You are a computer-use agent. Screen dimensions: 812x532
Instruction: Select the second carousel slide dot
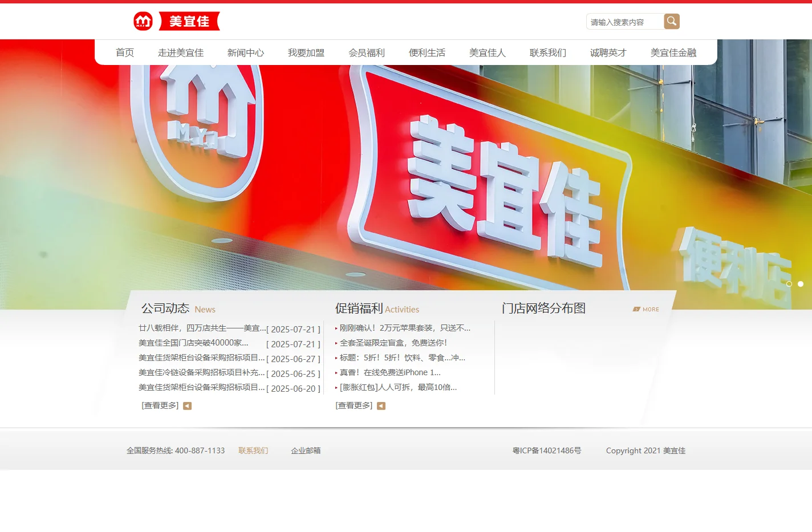click(x=801, y=284)
